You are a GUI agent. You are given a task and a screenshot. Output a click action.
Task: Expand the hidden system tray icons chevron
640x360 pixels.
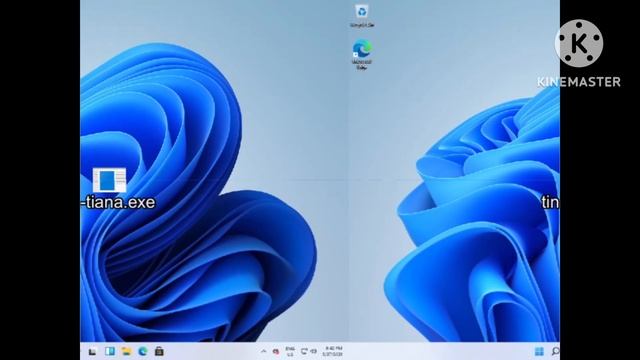pos(263,351)
